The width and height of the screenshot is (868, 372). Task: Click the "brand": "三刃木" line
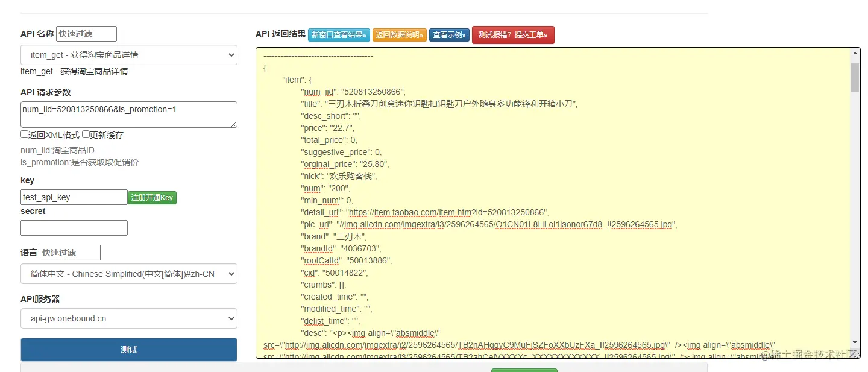coord(333,236)
